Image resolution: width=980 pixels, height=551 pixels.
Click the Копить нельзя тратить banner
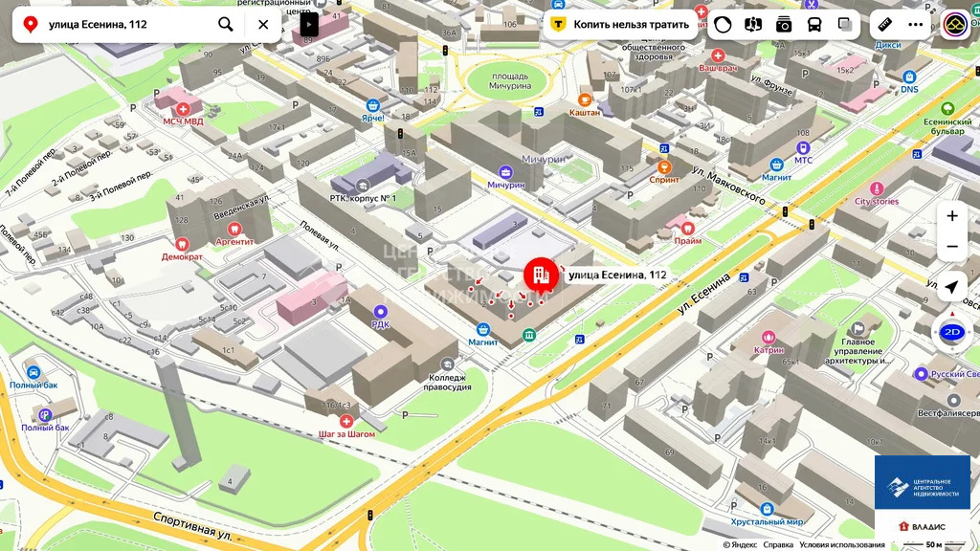pos(620,24)
